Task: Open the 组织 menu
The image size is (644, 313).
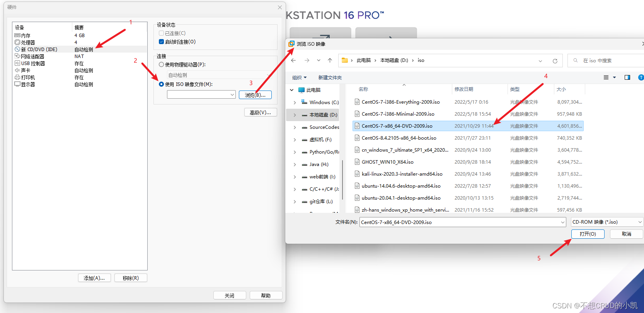Action: click(x=299, y=77)
